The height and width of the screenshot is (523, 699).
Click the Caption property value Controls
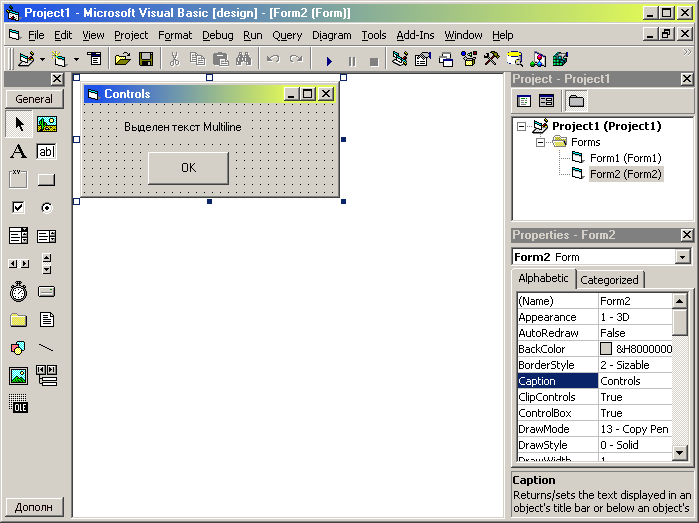635,381
